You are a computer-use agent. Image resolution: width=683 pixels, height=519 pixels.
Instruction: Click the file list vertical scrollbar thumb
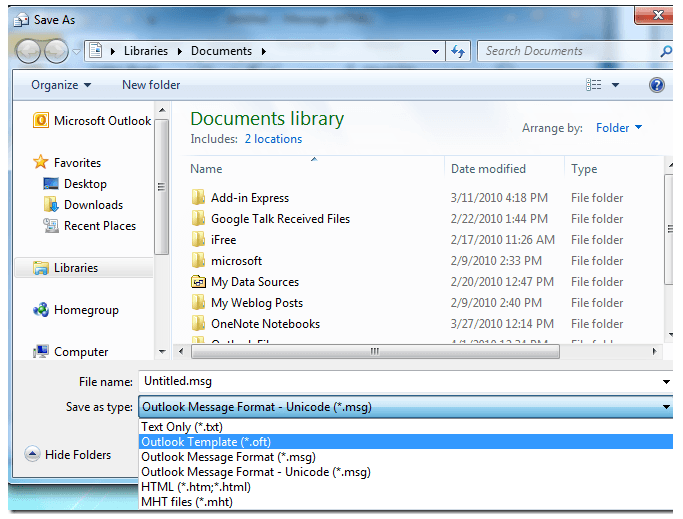[x=669, y=229]
